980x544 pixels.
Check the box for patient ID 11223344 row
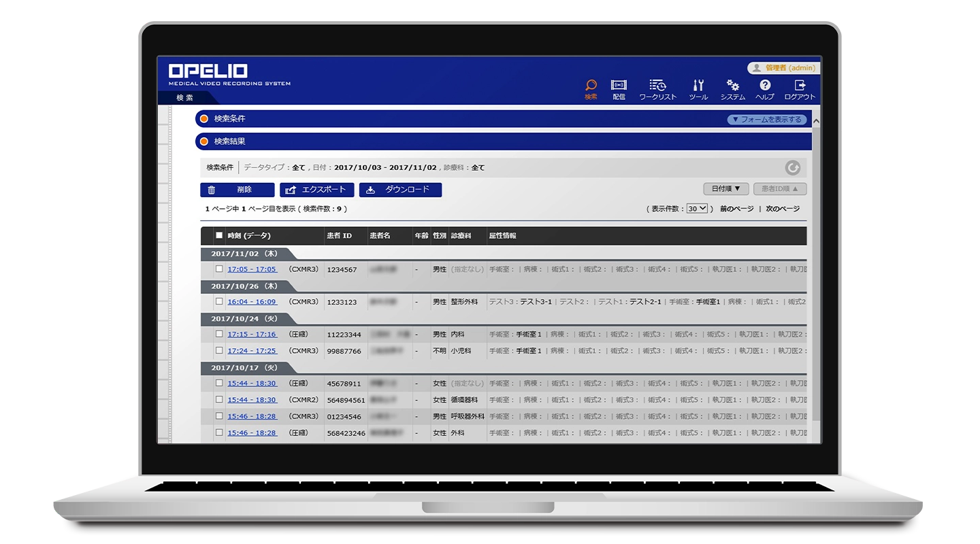point(219,334)
